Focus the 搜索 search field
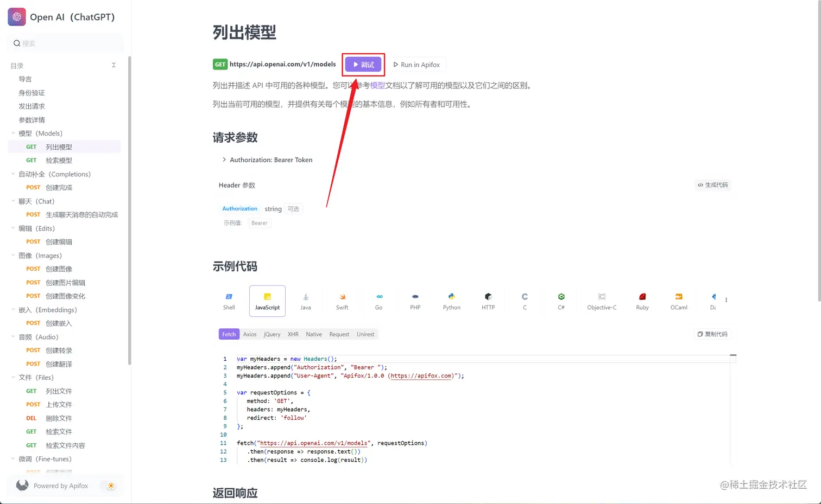Screen dimensions: 821x504 (66, 43)
